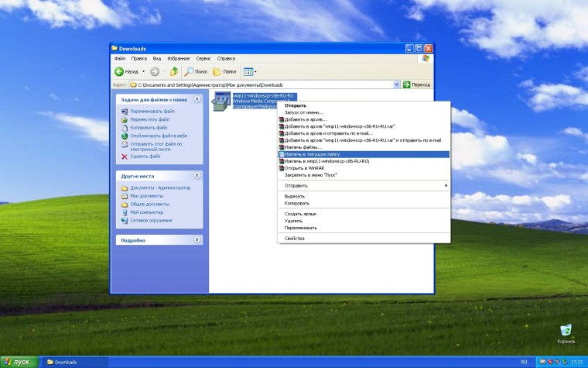
Task: Click the Forward navigation arrow icon
Action: 155,71
